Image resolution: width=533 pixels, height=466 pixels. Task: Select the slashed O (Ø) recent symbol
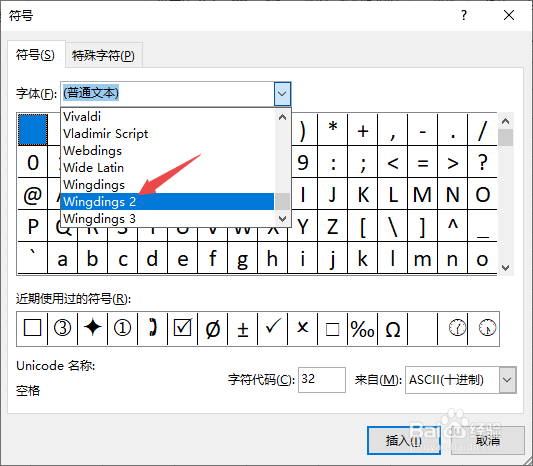[x=213, y=329]
